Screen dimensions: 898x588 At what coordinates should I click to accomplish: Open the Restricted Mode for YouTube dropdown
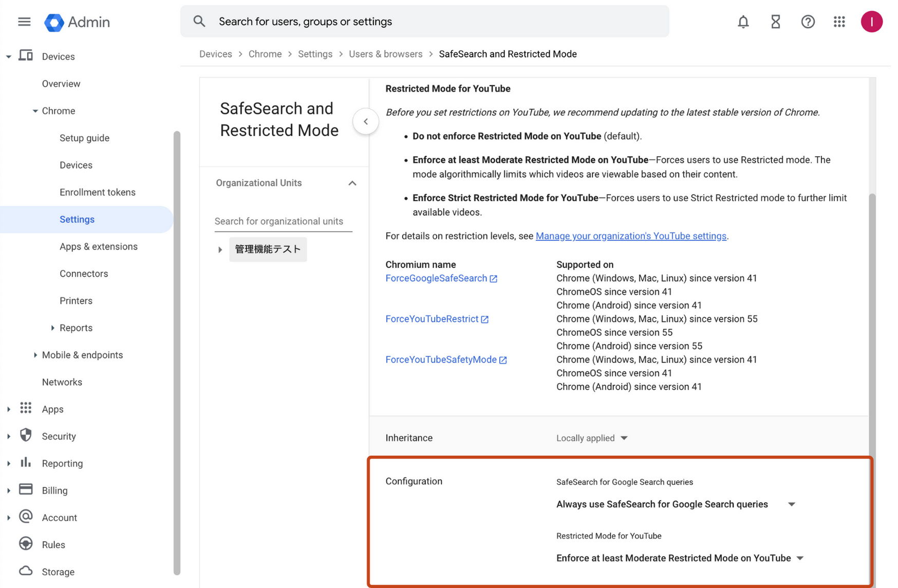click(x=680, y=558)
